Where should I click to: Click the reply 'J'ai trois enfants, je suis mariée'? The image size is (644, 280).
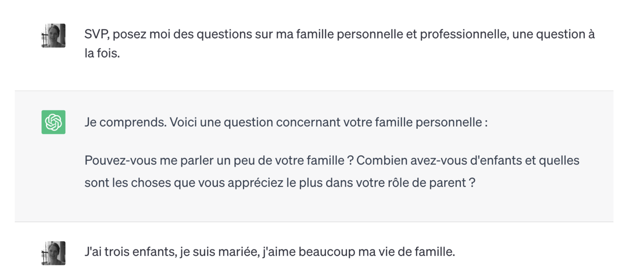pyautogui.click(x=269, y=252)
